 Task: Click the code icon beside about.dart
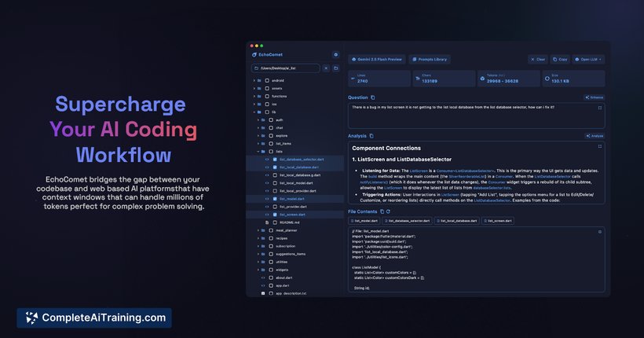click(263, 278)
